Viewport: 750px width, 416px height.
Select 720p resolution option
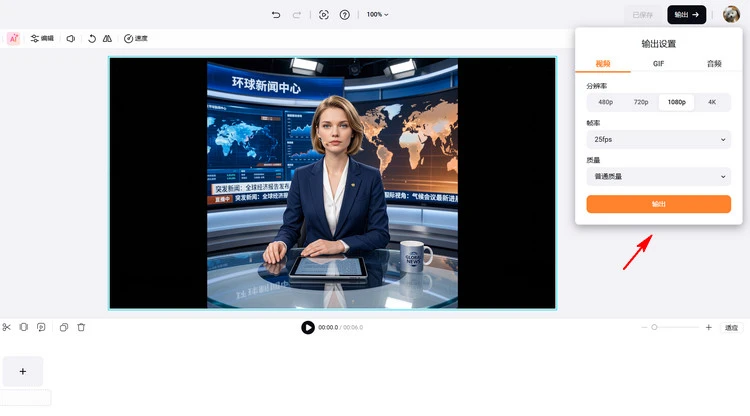pyautogui.click(x=640, y=102)
